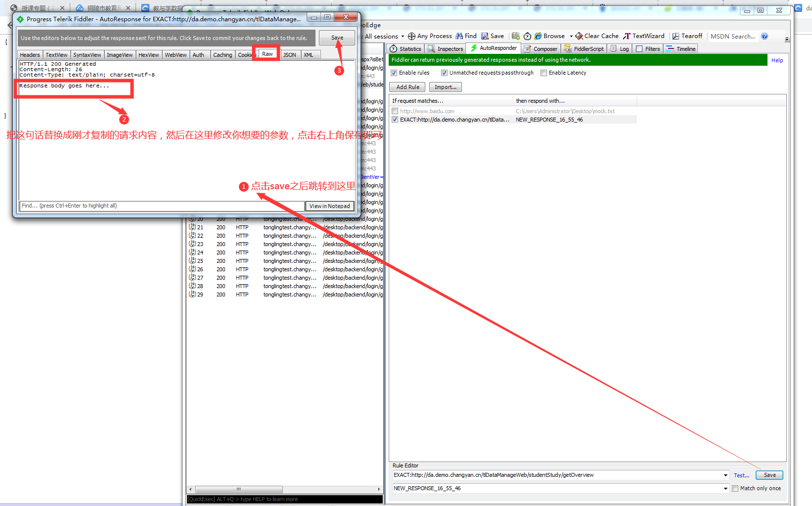Screen dimensions: 812x506
Task: Close the first browser tab
Action: tap(62, 8)
